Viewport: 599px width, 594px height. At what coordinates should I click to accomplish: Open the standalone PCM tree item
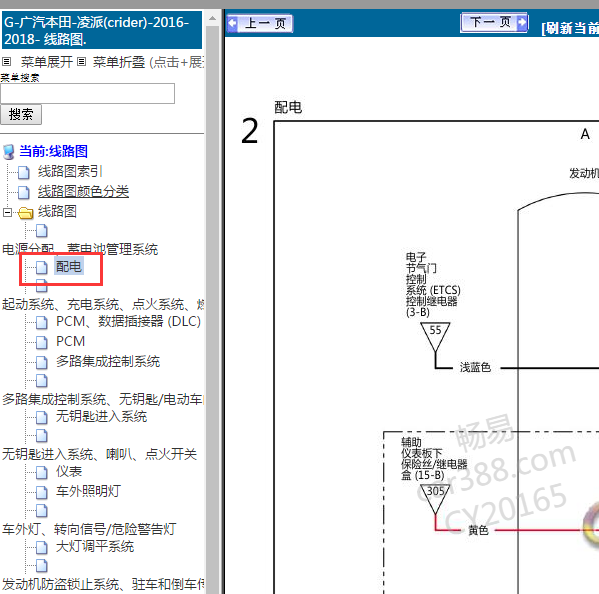click(x=70, y=341)
